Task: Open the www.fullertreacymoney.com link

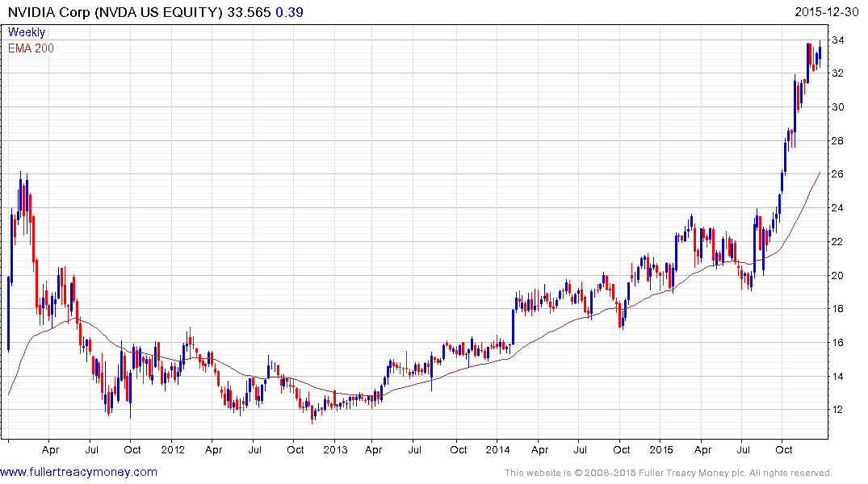Action: pos(78,472)
